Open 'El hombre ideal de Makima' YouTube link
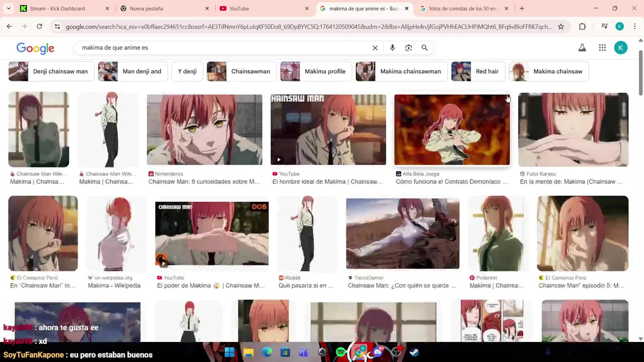Viewport: 644px width, 362px height. 328,182
